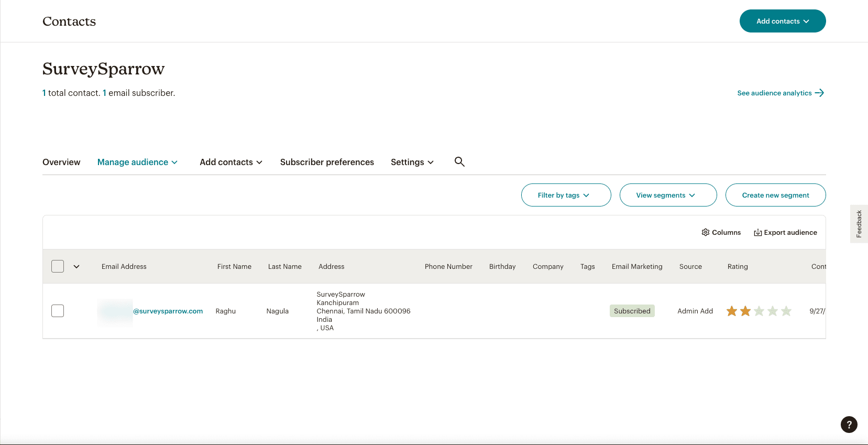Open the top Add contacts dropdown button

pyautogui.click(x=782, y=21)
